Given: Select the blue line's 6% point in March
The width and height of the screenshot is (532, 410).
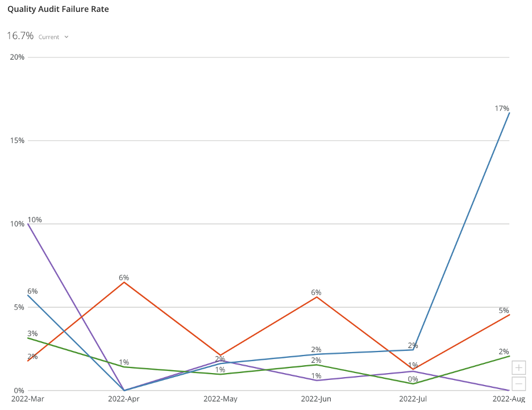Looking at the screenshot, I should click(28, 295).
